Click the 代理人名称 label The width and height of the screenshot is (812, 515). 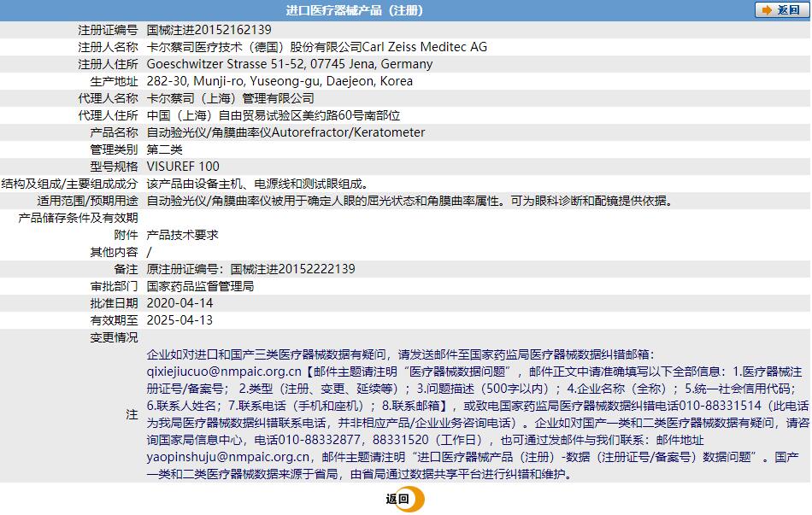point(108,98)
